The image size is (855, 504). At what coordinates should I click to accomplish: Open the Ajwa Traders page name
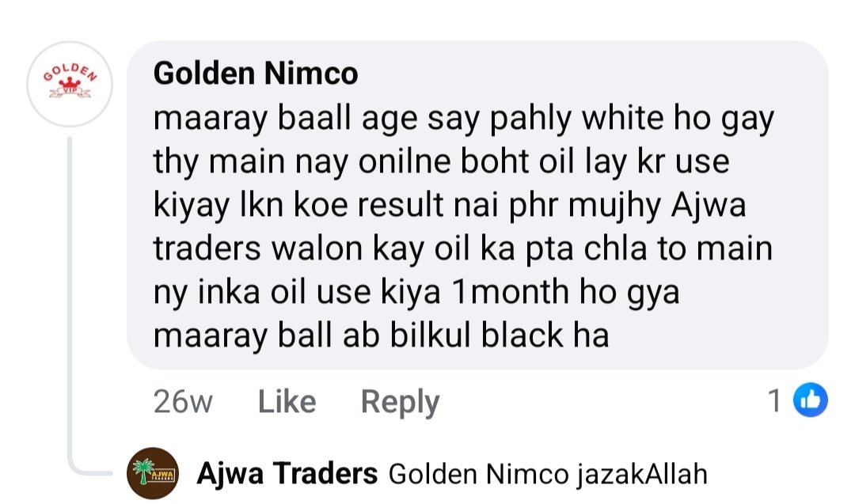pyautogui.click(x=287, y=473)
